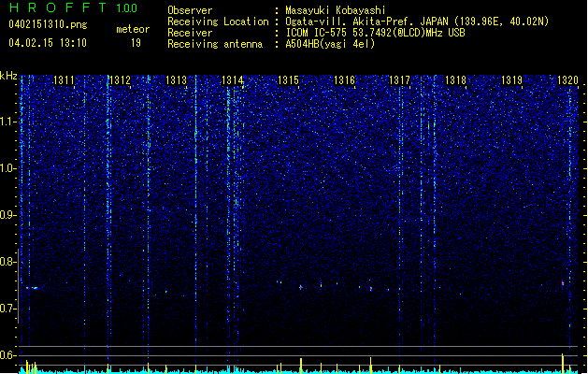Image resolution: width=588 pixels, height=374 pixels.
Task: Click the 1.1 kHz axis label
Action: point(8,122)
